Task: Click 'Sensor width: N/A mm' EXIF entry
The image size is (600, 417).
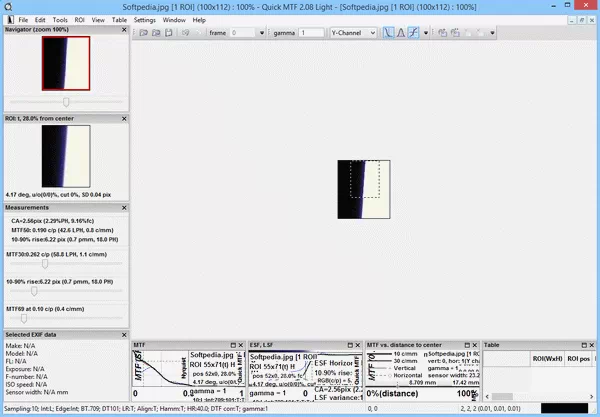Action: pos(37,393)
